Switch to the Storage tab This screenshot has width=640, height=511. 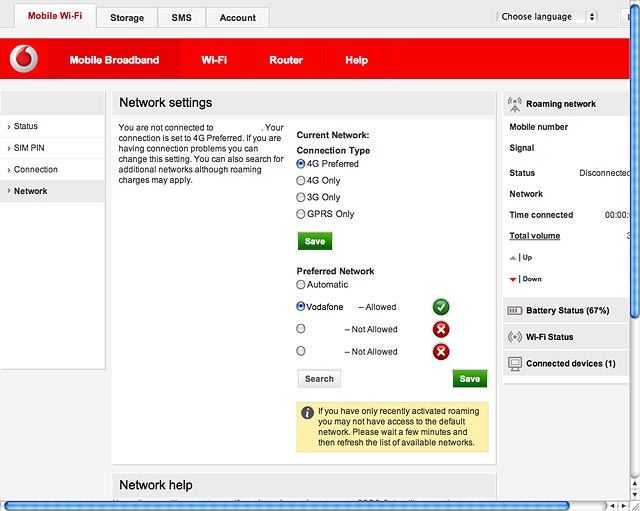tap(127, 18)
